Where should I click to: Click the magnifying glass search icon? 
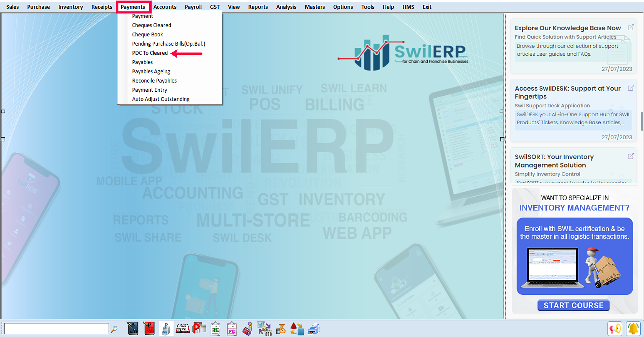point(114,329)
